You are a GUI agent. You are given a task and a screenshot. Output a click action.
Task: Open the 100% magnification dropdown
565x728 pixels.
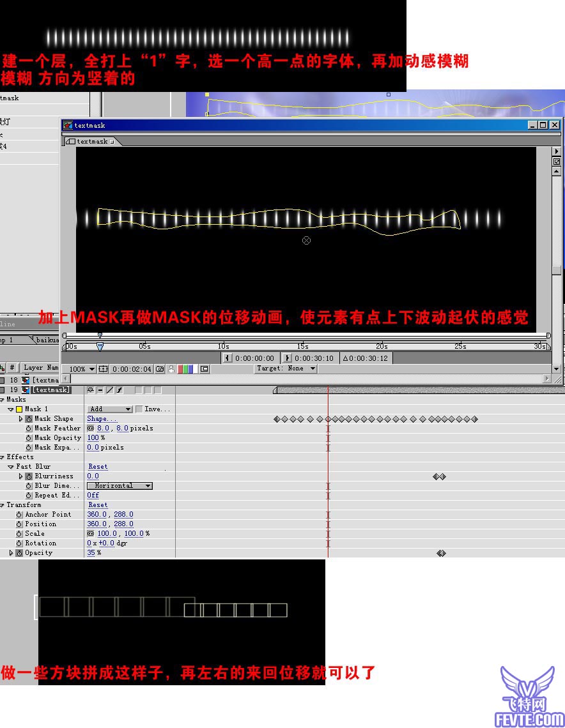point(82,369)
